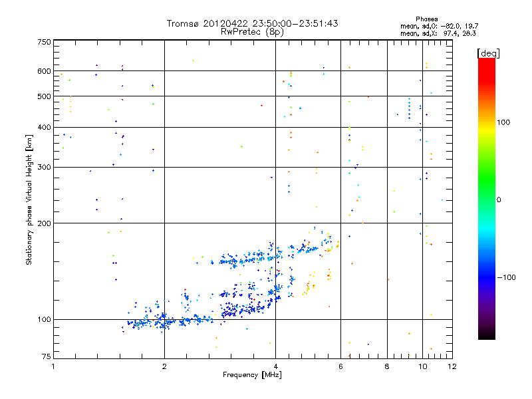Click the colorbar label '0'

(499, 200)
